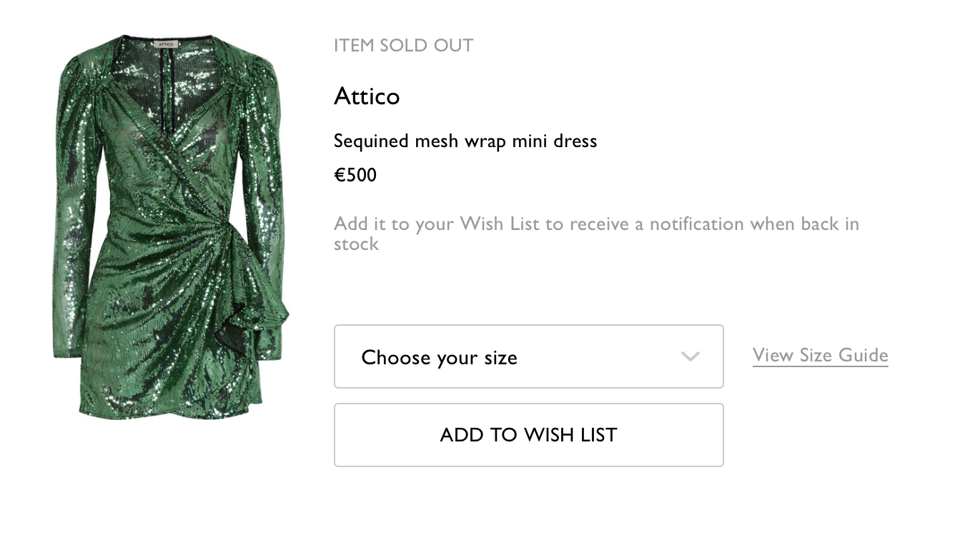Click the word "stock" in notification text
The height and width of the screenshot is (560, 955).
(x=356, y=244)
